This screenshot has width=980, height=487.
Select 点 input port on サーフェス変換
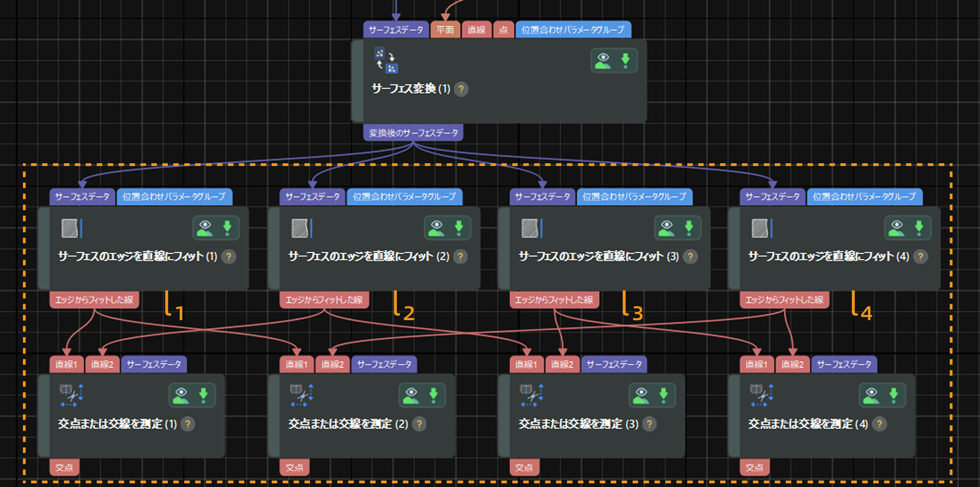(x=503, y=30)
